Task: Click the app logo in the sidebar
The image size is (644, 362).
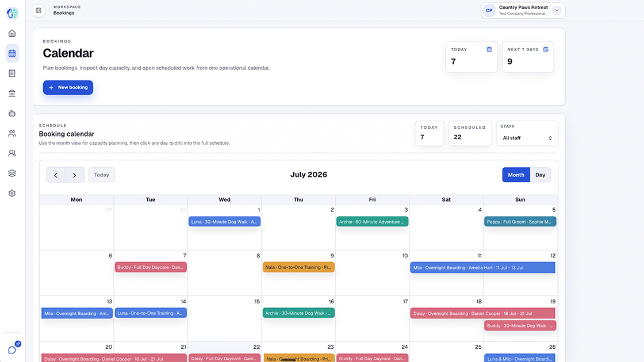Action: [12, 13]
